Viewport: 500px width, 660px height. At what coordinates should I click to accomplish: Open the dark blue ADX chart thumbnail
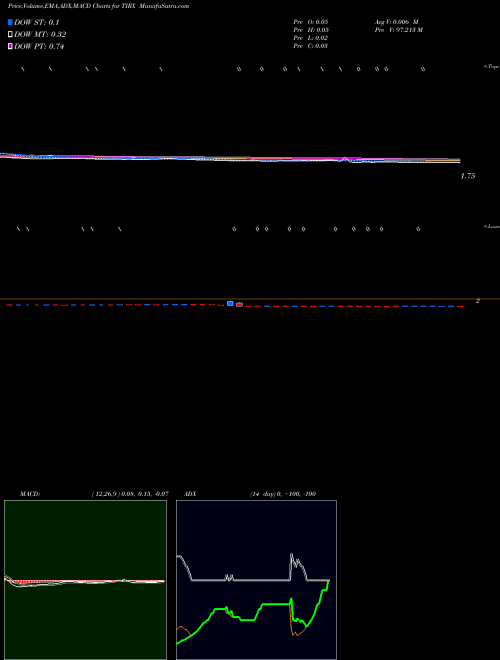(256, 580)
